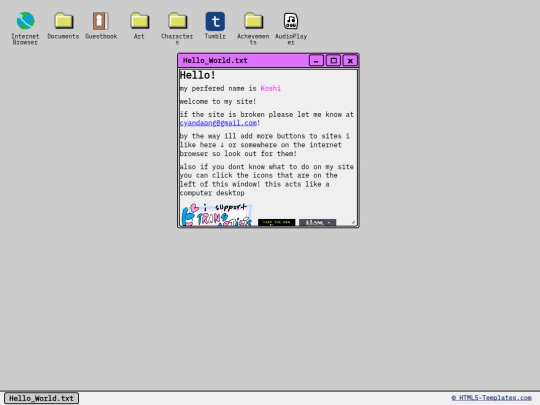Screen dimensions: 540x405
Task: Open the Characters folder icon
Action: coord(177,28)
